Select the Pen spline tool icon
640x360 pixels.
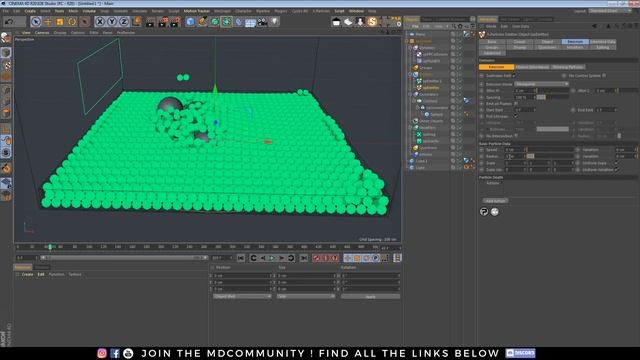(x=202, y=22)
